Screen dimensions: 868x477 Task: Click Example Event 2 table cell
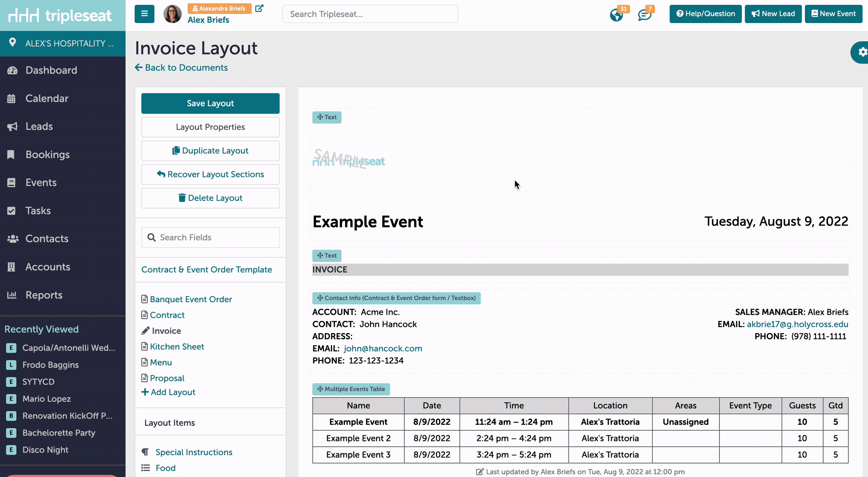[358, 438]
